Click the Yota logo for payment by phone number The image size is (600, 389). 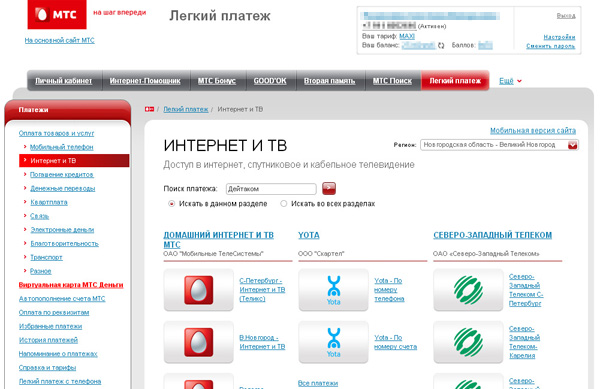coord(333,290)
